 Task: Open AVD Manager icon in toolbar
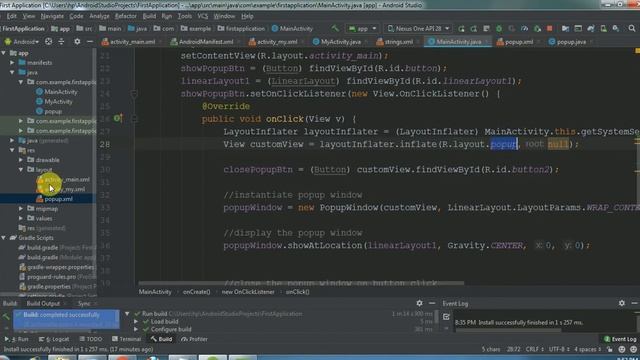[x=603, y=29]
